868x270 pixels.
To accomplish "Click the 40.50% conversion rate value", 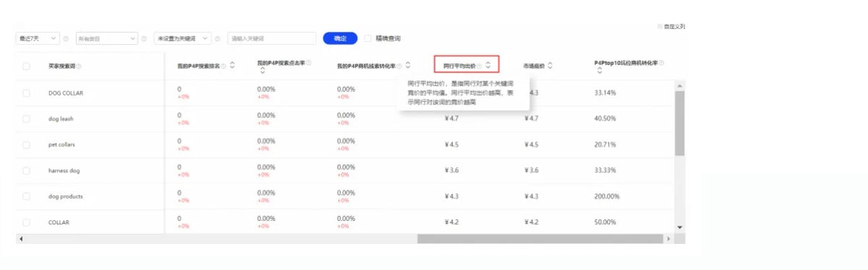I will coord(605,119).
